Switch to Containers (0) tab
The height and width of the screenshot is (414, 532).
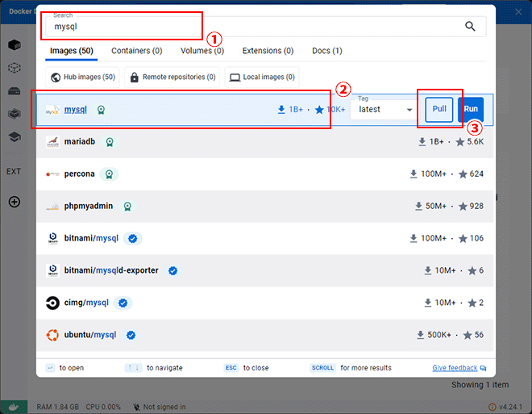pos(137,51)
